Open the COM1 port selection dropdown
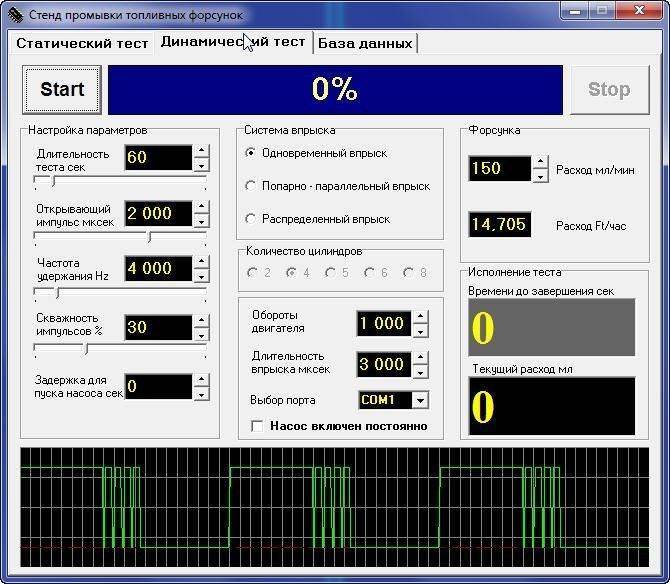 420,400
